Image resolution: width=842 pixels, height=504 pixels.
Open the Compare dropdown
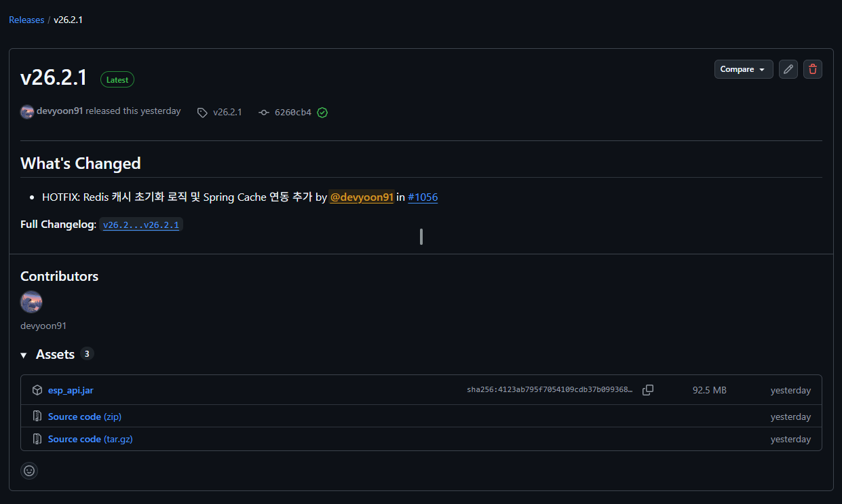coord(744,69)
